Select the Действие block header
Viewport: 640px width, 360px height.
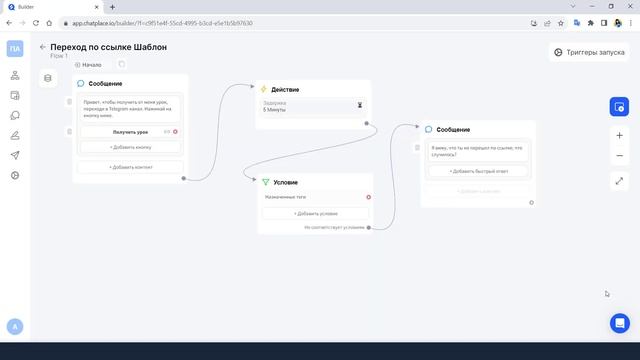pos(285,89)
